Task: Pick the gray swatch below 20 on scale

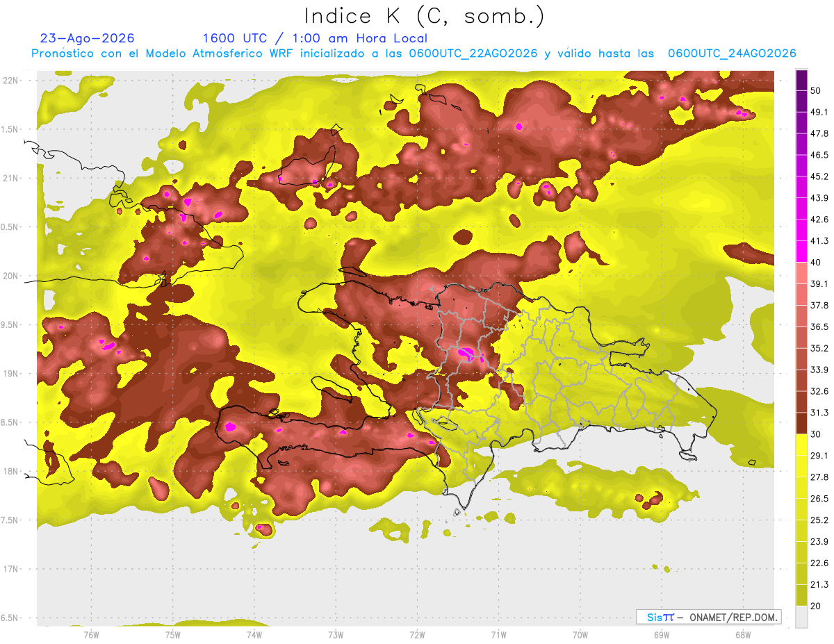Action: pyautogui.click(x=801, y=617)
